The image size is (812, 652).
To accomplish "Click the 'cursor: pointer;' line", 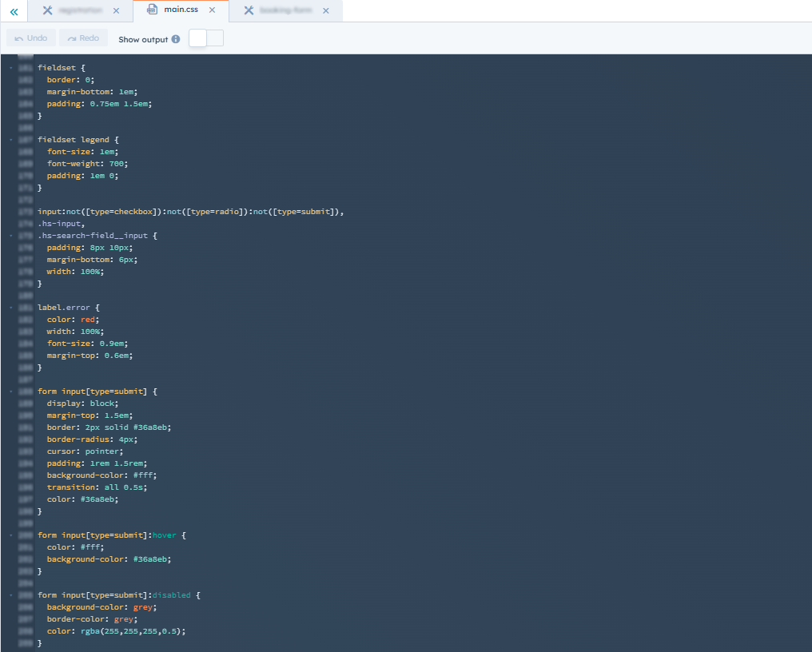I will click(85, 451).
